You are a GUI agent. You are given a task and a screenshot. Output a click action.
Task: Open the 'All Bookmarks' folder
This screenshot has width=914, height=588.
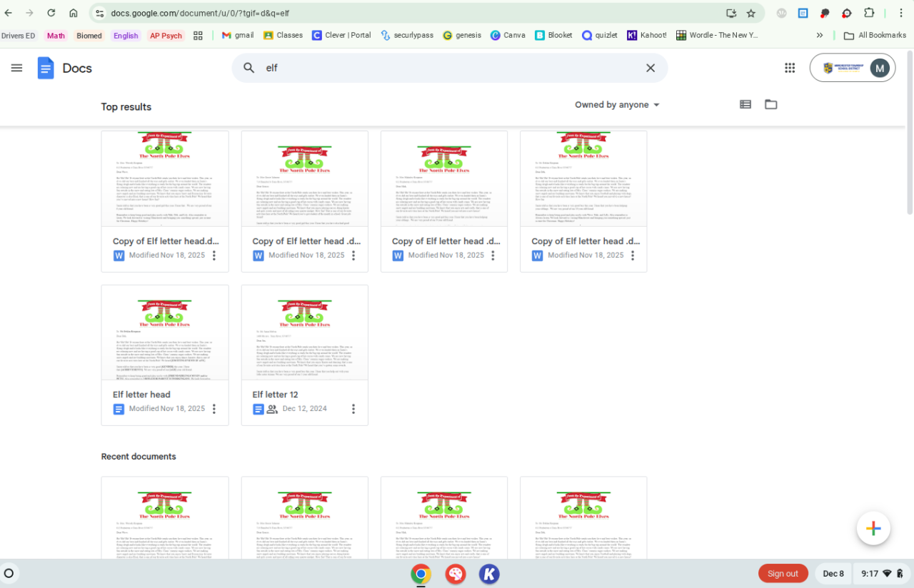(875, 36)
